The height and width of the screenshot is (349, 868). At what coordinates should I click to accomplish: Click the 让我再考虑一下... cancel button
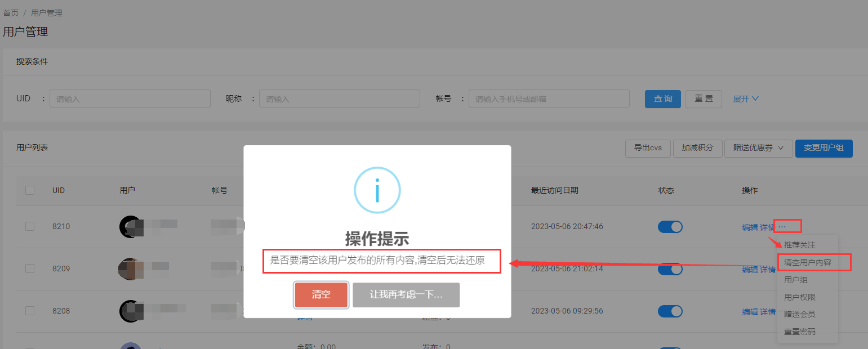click(406, 295)
